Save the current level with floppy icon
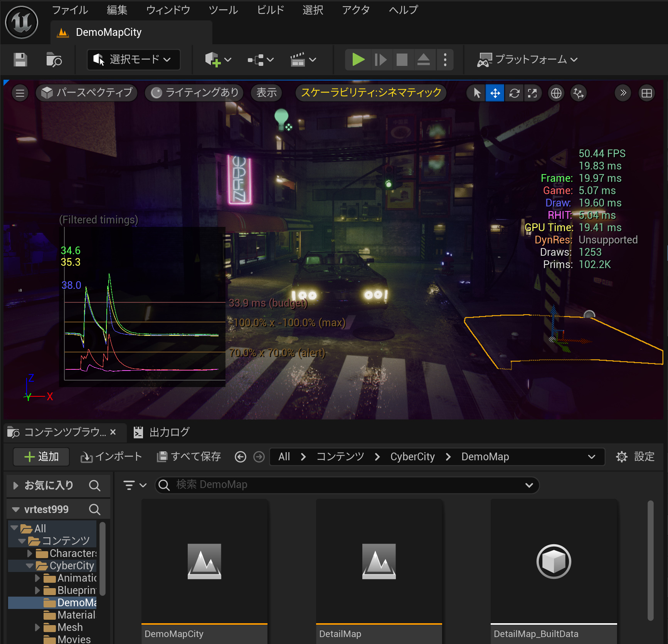Image resolution: width=668 pixels, height=644 pixels. click(x=20, y=60)
